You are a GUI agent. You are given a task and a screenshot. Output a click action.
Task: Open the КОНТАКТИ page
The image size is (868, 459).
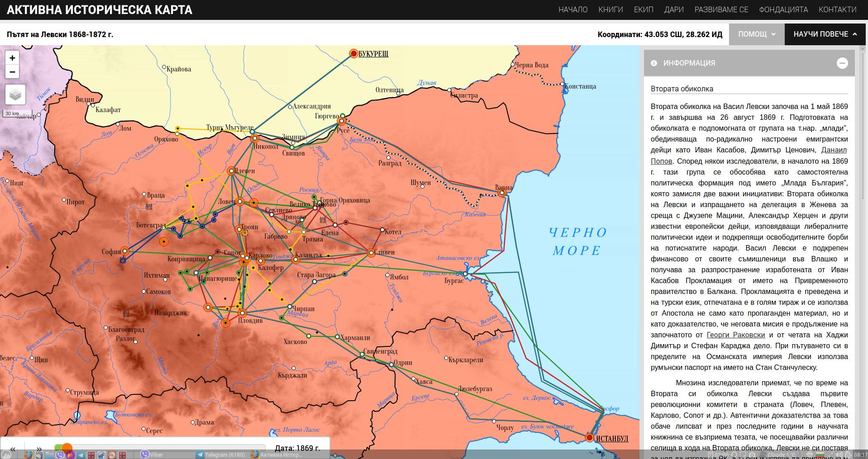click(x=837, y=9)
